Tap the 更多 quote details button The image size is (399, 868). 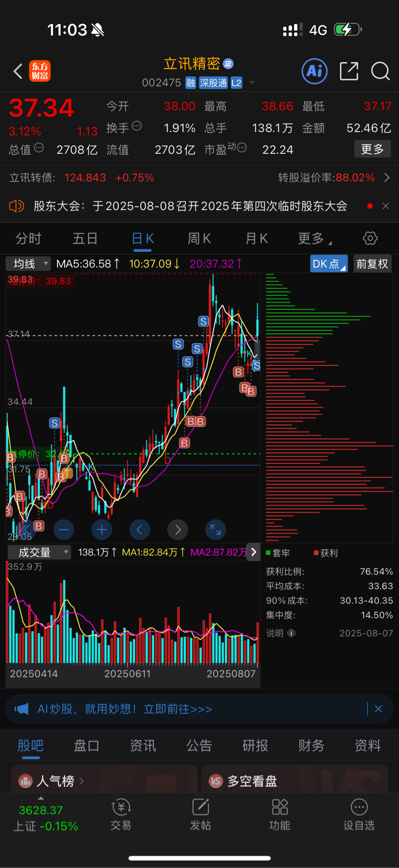(372, 149)
